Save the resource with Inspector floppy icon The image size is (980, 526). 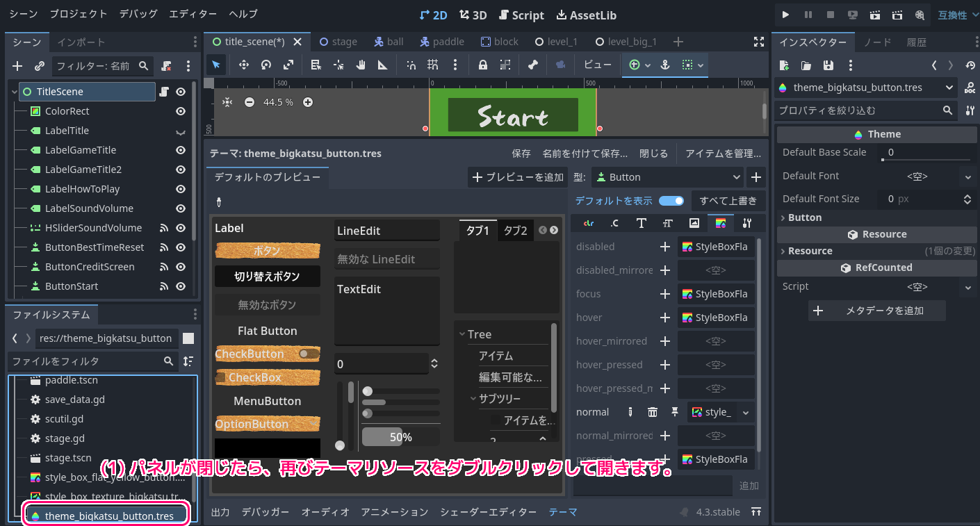(828, 65)
